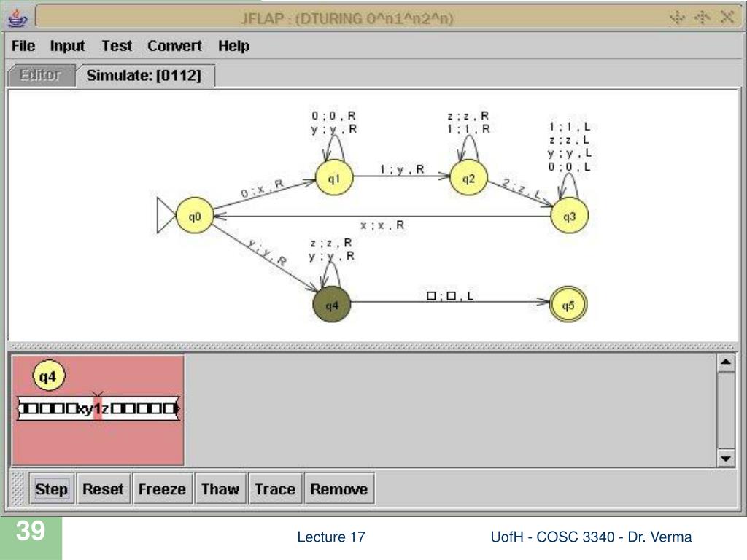Click the Java coffee cup window icon
Screen dimensions: 747x560
click(18, 18)
